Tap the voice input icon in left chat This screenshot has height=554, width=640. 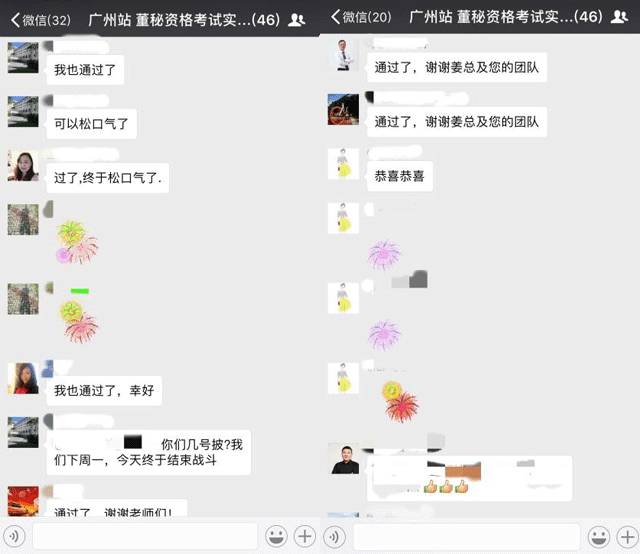pos(14,536)
